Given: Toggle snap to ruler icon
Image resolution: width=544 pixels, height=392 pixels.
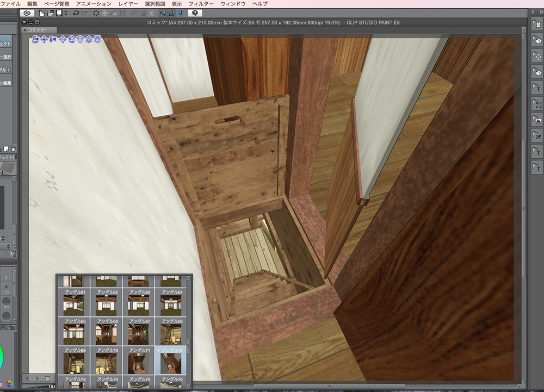Looking at the screenshot, I should (x=162, y=13).
